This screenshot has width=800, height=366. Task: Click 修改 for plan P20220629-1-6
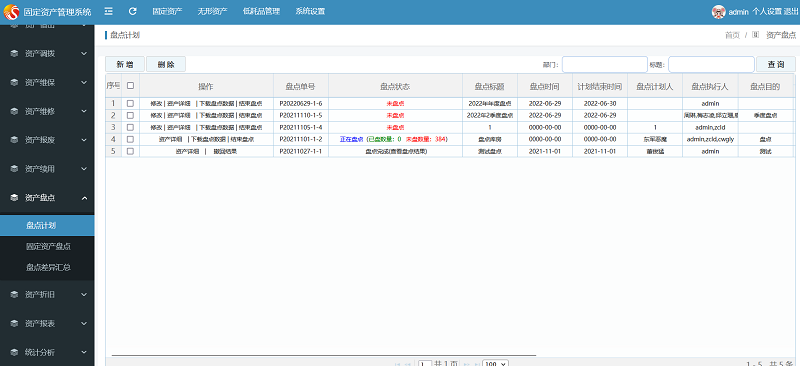click(x=156, y=103)
